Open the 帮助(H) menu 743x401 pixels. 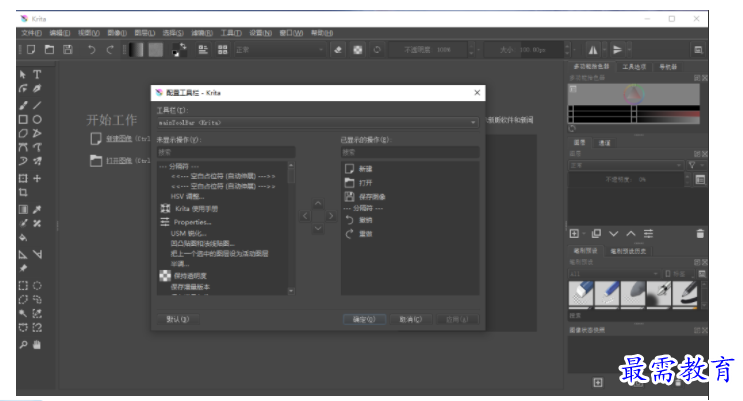pos(322,33)
